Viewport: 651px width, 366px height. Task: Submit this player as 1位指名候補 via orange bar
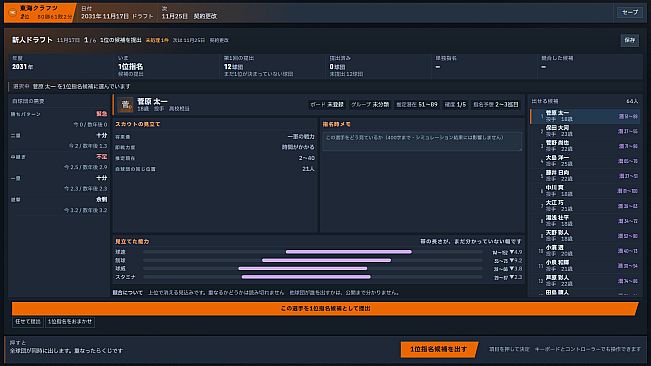(x=325, y=309)
